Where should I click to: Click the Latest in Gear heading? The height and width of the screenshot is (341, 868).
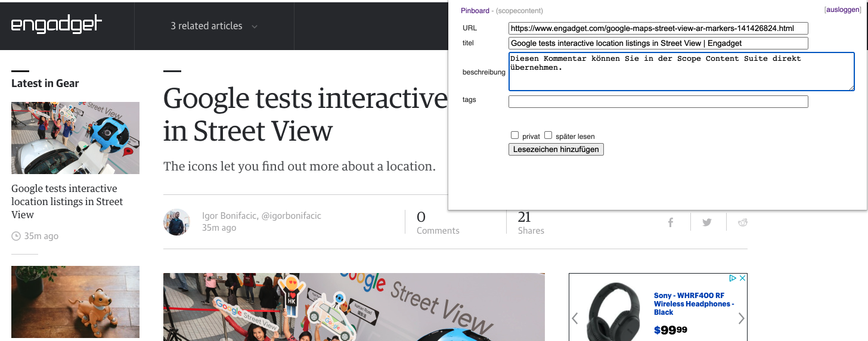click(x=45, y=83)
